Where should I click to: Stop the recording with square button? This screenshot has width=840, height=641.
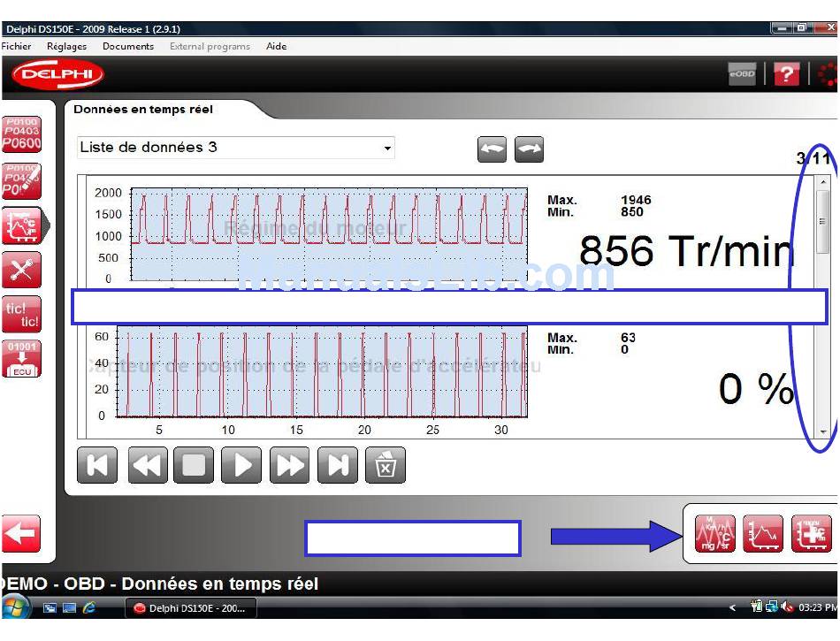coord(193,465)
